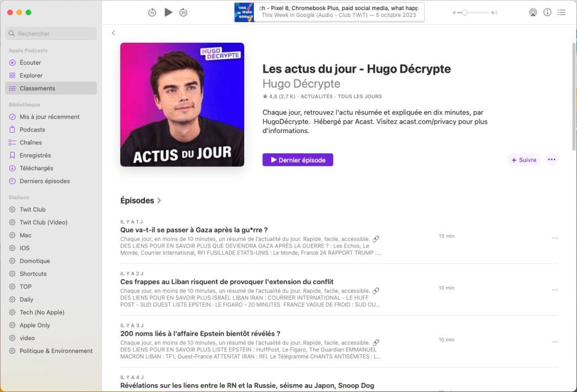Play the Dernier épisode button
This screenshot has width=577, height=392.
tap(298, 160)
